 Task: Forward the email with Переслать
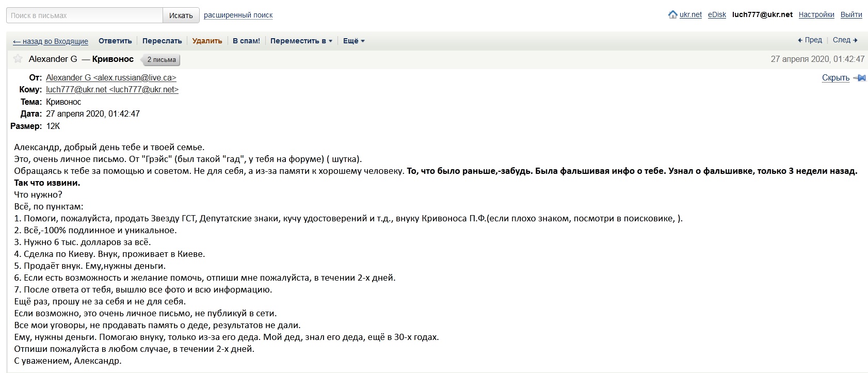click(162, 41)
